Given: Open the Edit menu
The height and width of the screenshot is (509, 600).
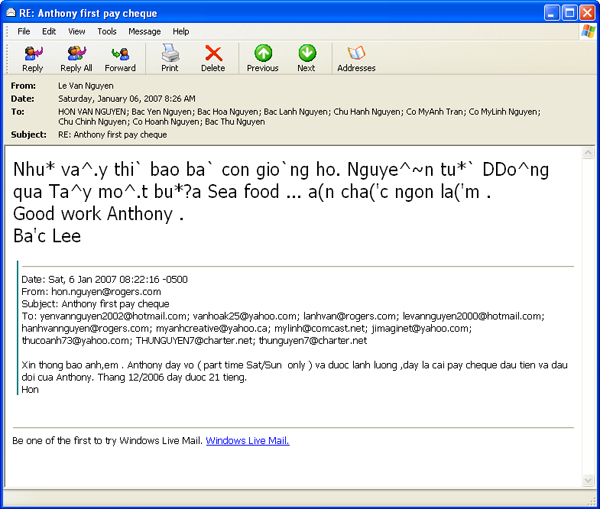Looking at the screenshot, I should (49, 31).
